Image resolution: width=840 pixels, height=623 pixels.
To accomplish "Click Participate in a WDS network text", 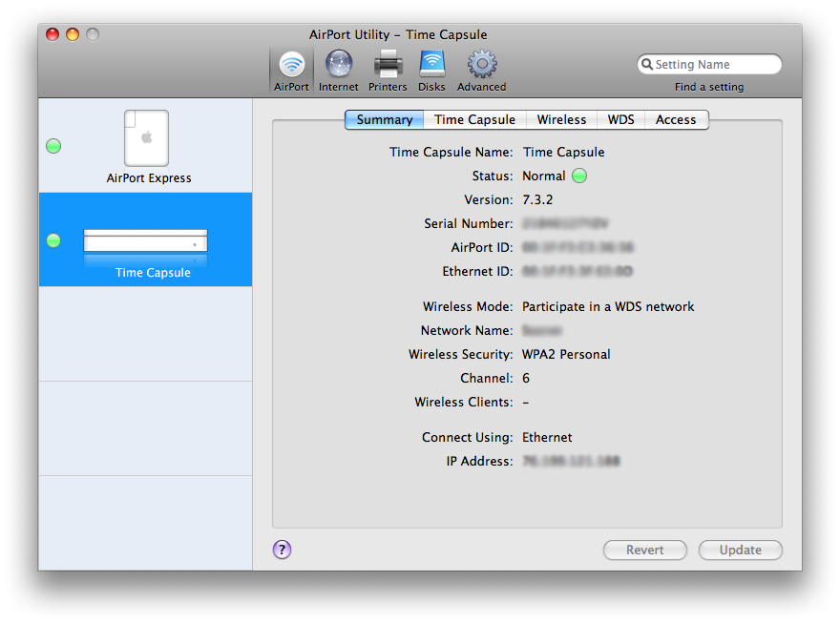I will coord(608,306).
